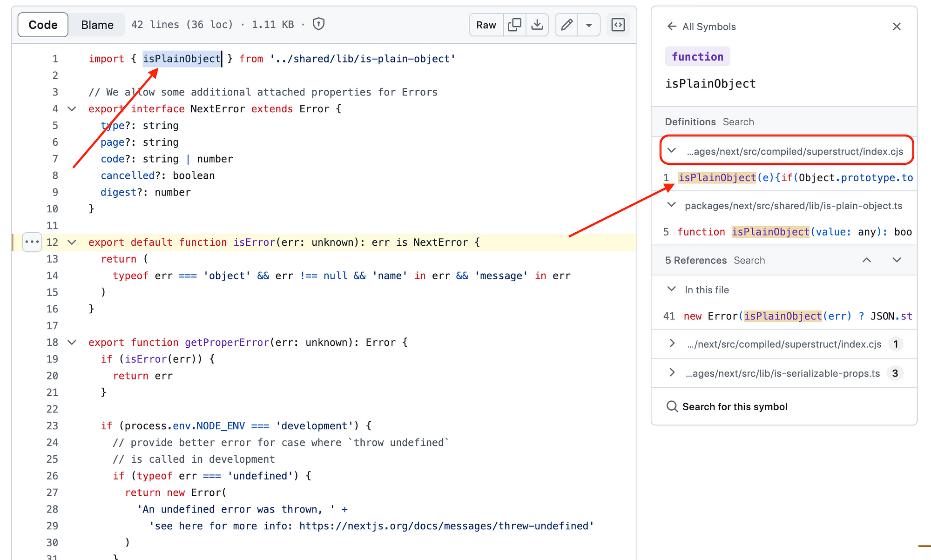Select line number 14
This screenshot has height=560, width=931.
click(53, 276)
